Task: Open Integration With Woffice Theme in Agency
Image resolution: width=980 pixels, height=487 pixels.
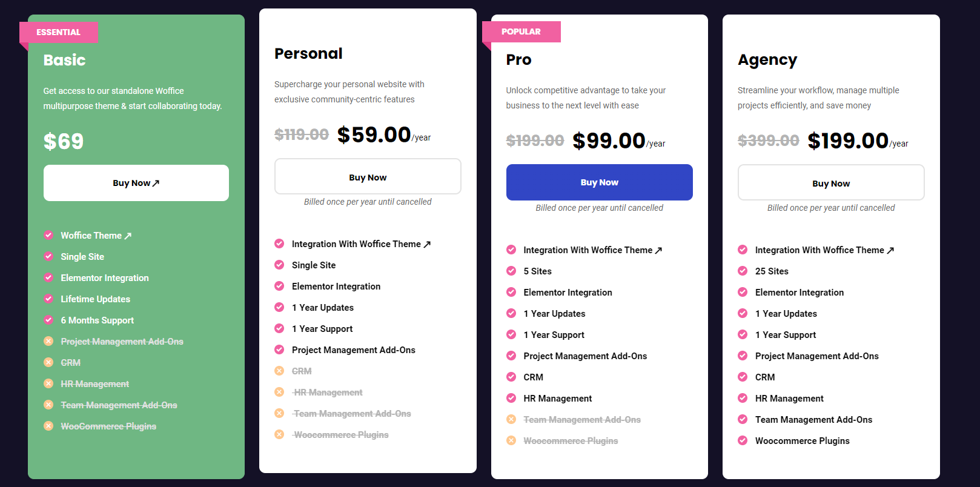Action: pyautogui.click(x=824, y=250)
